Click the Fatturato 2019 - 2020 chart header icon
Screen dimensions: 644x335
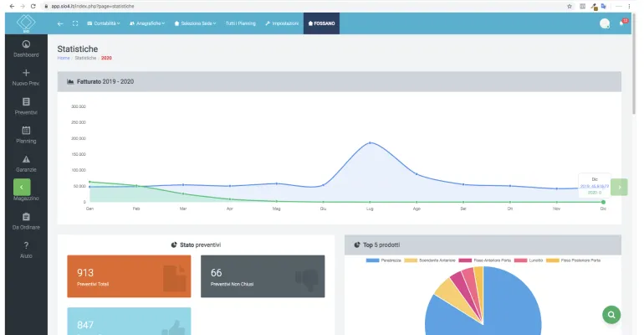pyautogui.click(x=70, y=81)
